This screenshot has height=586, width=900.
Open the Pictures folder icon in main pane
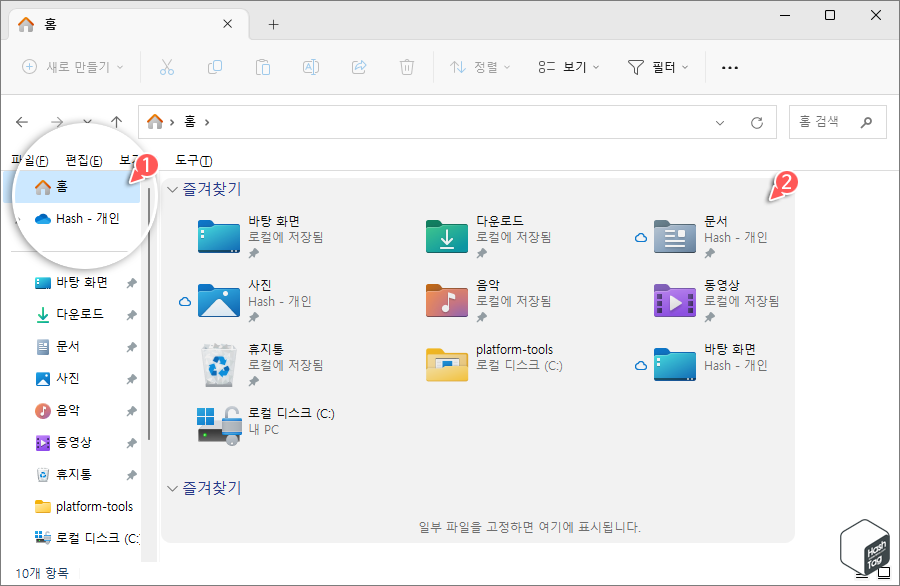tap(219, 301)
